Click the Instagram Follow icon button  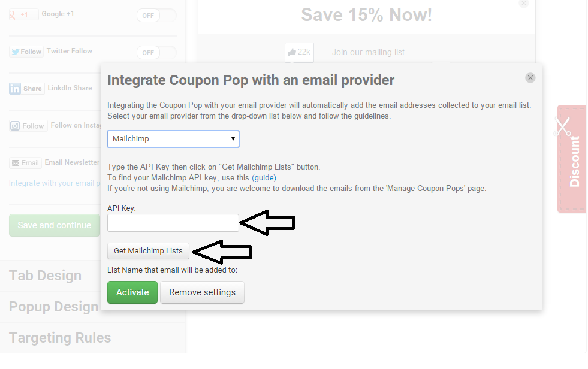click(x=28, y=126)
